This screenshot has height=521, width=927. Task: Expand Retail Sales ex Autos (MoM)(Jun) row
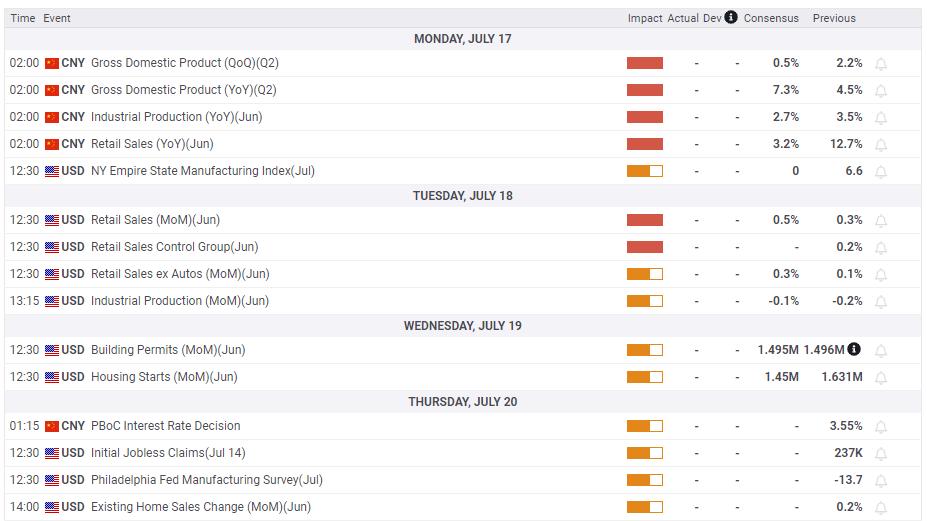[x=180, y=274]
